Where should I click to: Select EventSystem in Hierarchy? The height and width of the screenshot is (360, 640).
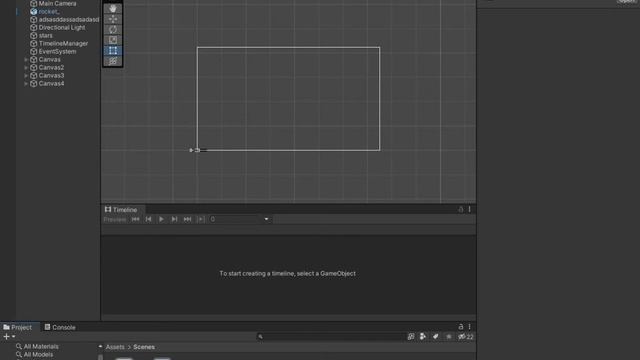point(57,52)
